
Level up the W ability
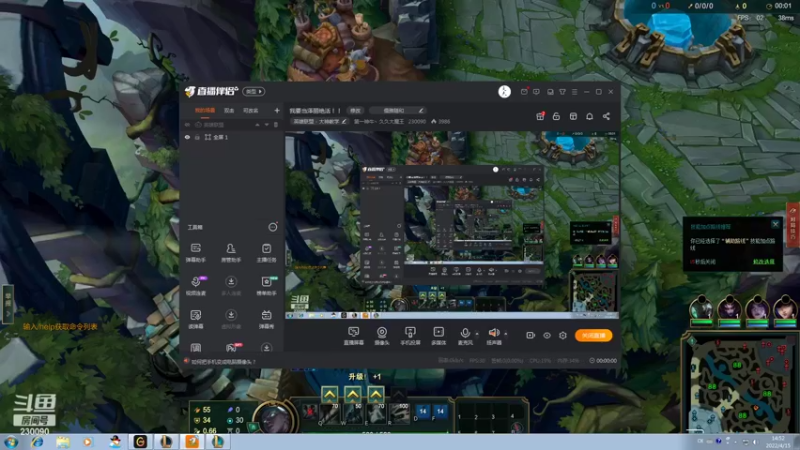click(353, 394)
